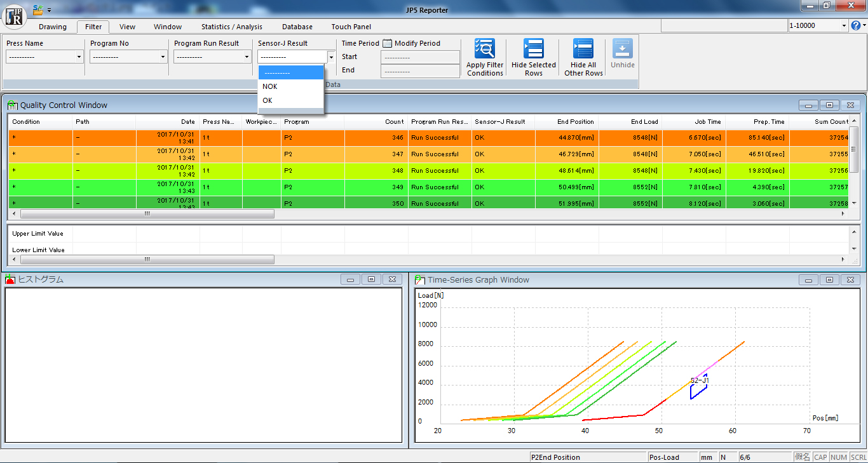Click the blue help question mark icon
Screen dimensions: 868x463
point(855,26)
